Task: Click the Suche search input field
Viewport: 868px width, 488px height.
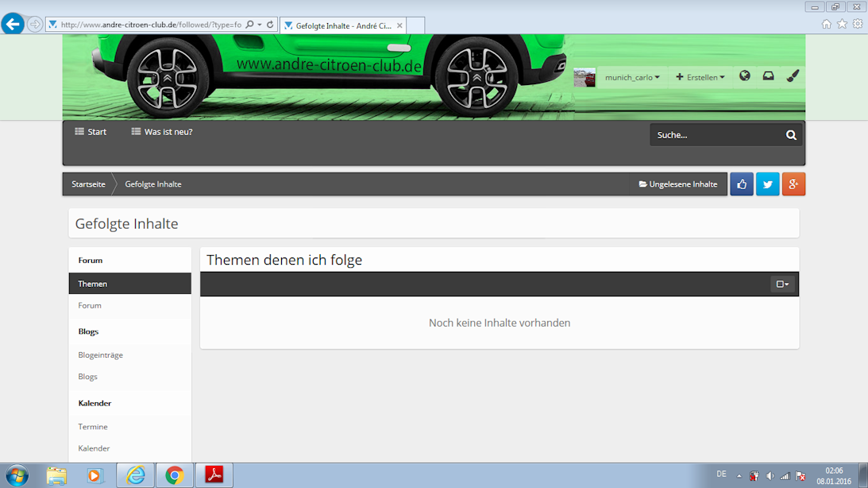Action: coord(717,135)
